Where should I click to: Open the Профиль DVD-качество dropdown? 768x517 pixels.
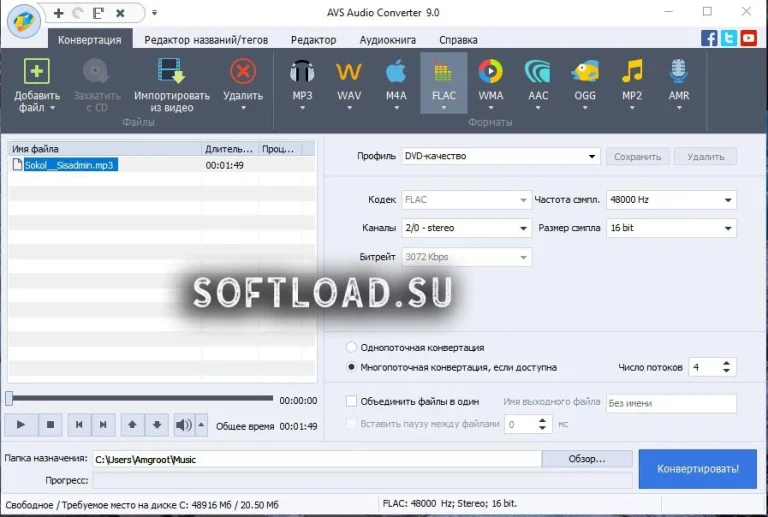[501, 156]
